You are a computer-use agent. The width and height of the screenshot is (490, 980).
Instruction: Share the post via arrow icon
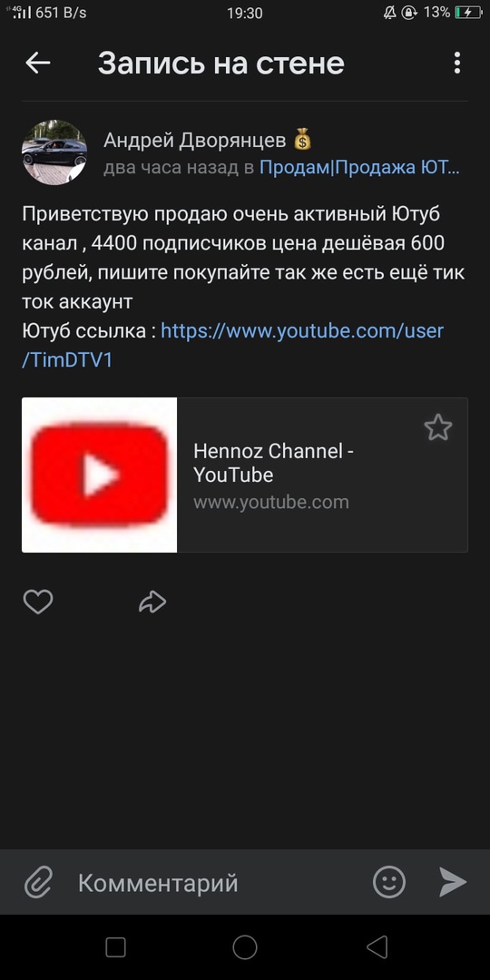click(152, 602)
